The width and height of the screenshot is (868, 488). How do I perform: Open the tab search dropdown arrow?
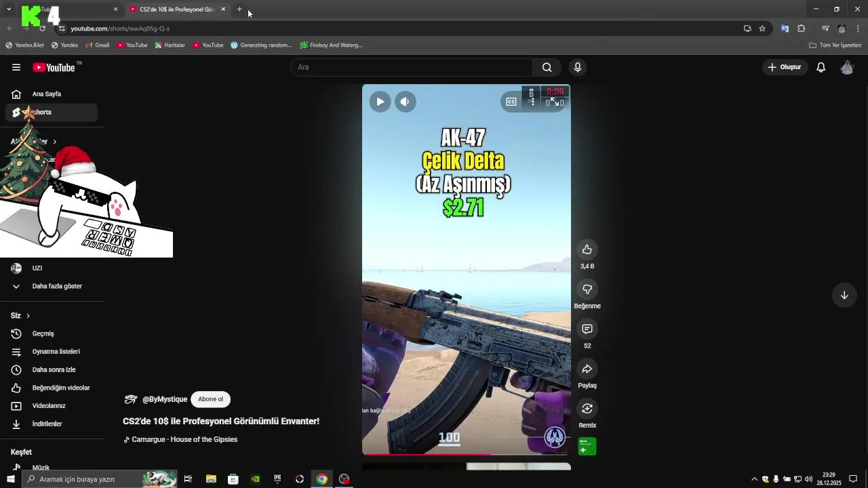point(9,9)
